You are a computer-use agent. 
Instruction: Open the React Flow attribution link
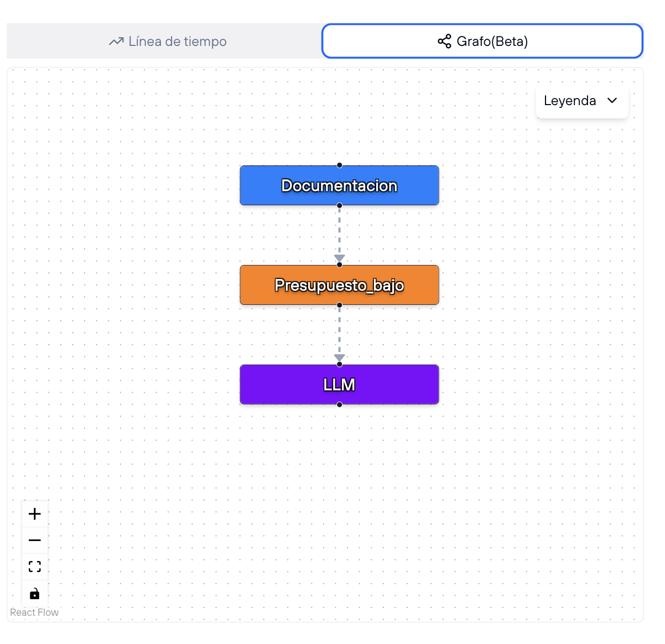tap(34, 612)
